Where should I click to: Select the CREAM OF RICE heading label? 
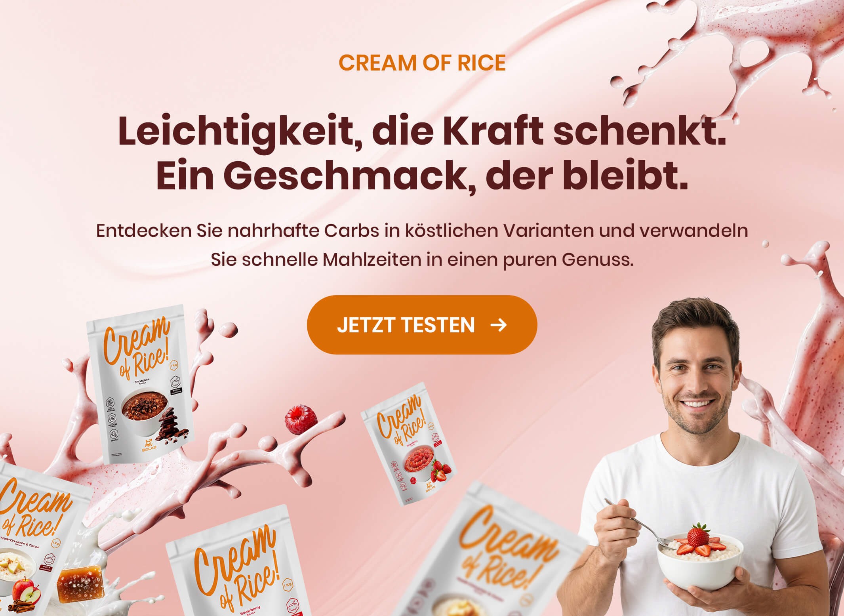click(x=422, y=63)
